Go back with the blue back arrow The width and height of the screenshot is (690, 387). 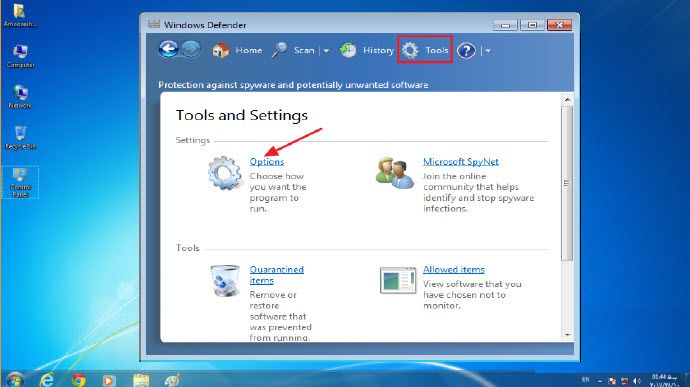169,49
